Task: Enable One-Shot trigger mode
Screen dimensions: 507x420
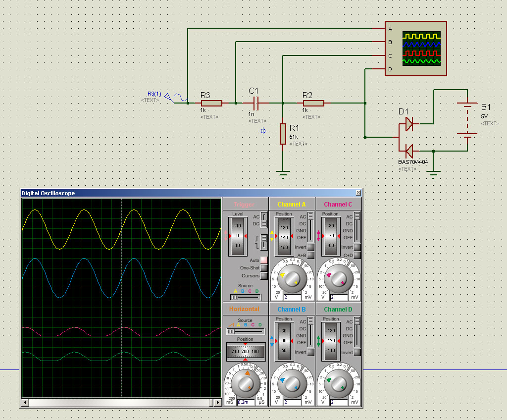Action: click(x=264, y=268)
